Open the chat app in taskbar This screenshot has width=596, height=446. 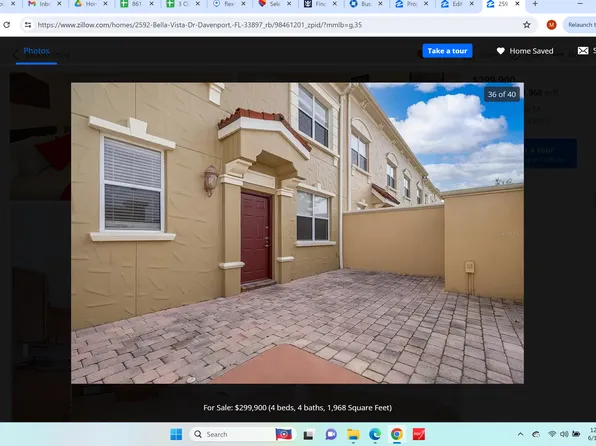point(331,434)
